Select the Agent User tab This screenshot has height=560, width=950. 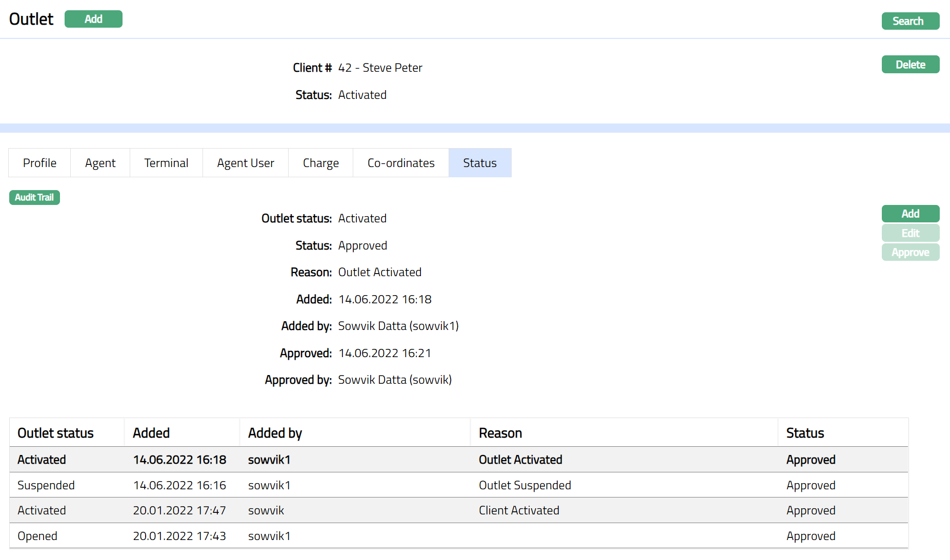tap(245, 163)
